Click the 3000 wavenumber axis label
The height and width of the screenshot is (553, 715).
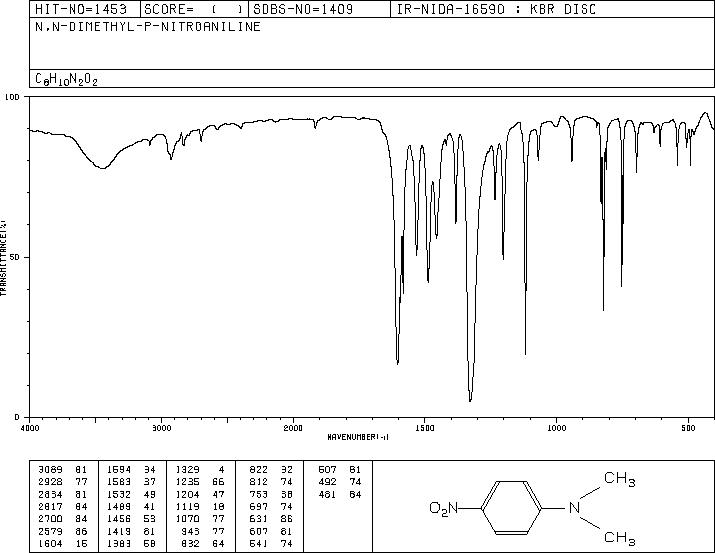[161, 428]
